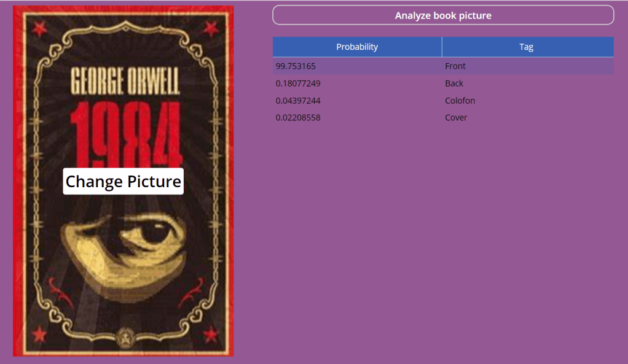Screen dimensions: 628x364
Task: Select the Front tag row
Action: pyautogui.click(x=444, y=66)
